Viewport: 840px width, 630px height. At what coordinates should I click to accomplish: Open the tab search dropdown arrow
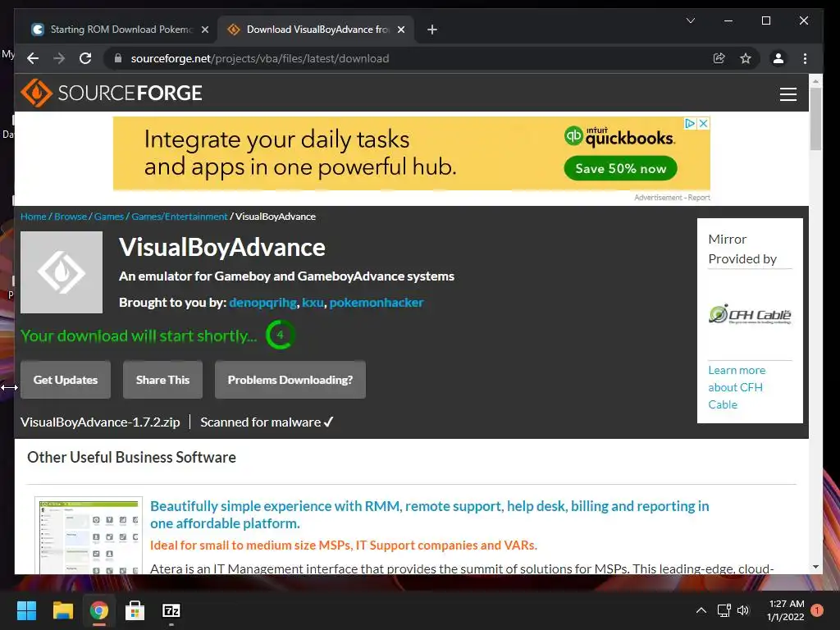coord(691,21)
